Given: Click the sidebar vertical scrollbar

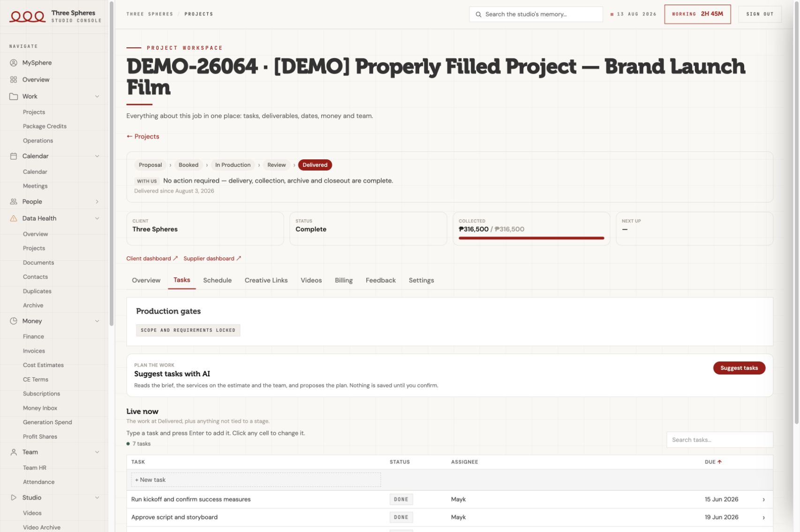Looking at the screenshot, I should click(x=111, y=164).
